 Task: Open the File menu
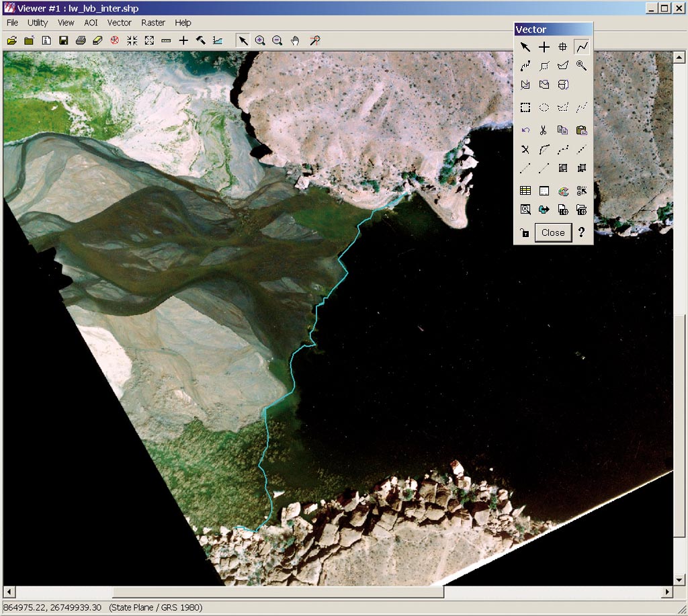(12, 22)
